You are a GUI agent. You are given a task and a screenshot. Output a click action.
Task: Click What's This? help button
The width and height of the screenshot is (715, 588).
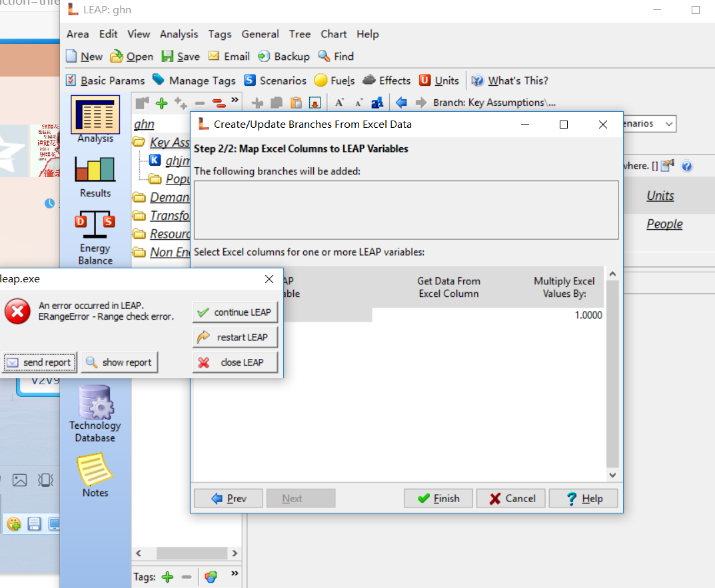click(510, 81)
